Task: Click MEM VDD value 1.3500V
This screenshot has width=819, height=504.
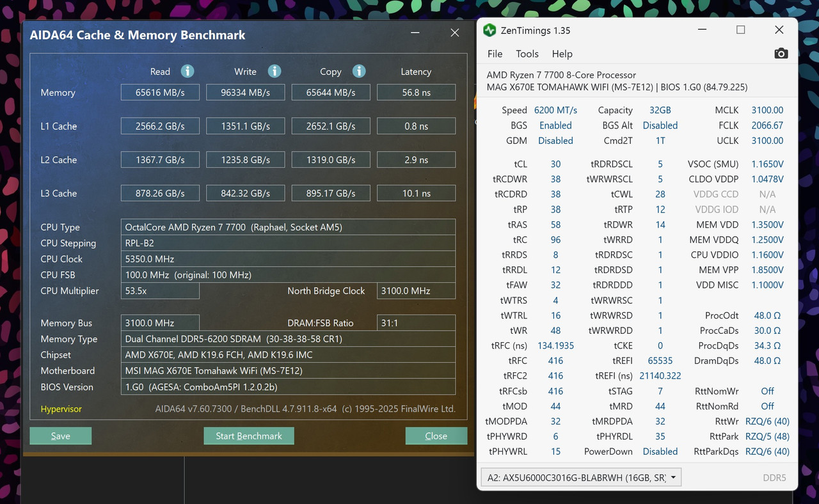Action: point(767,224)
